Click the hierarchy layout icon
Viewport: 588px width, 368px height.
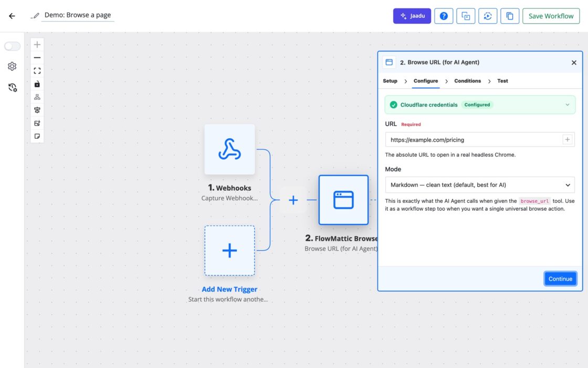pos(37,97)
